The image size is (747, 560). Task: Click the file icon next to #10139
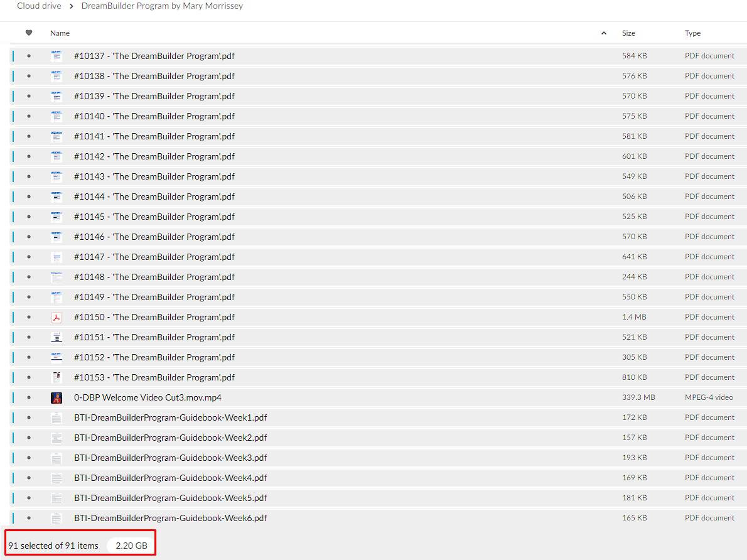(x=56, y=96)
